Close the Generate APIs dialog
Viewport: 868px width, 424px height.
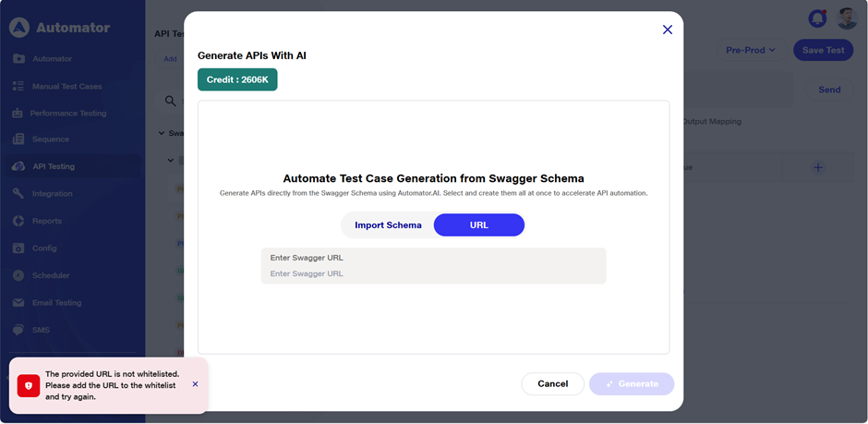(x=668, y=30)
